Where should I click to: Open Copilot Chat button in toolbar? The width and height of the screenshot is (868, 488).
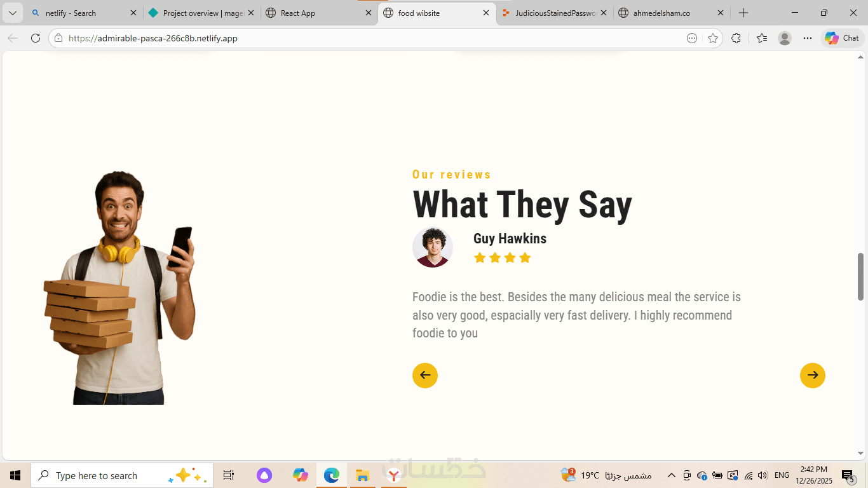click(x=843, y=38)
